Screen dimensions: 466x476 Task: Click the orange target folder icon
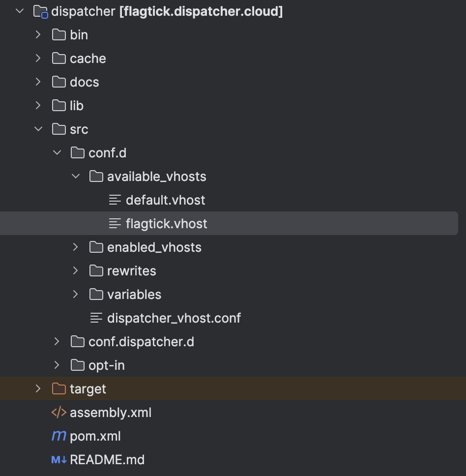(x=59, y=389)
